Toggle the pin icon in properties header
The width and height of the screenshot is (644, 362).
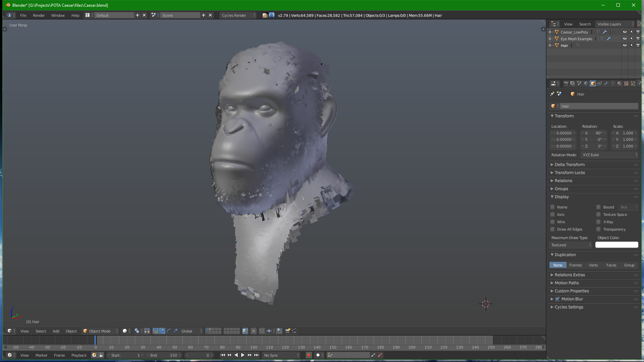tap(552, 94)
